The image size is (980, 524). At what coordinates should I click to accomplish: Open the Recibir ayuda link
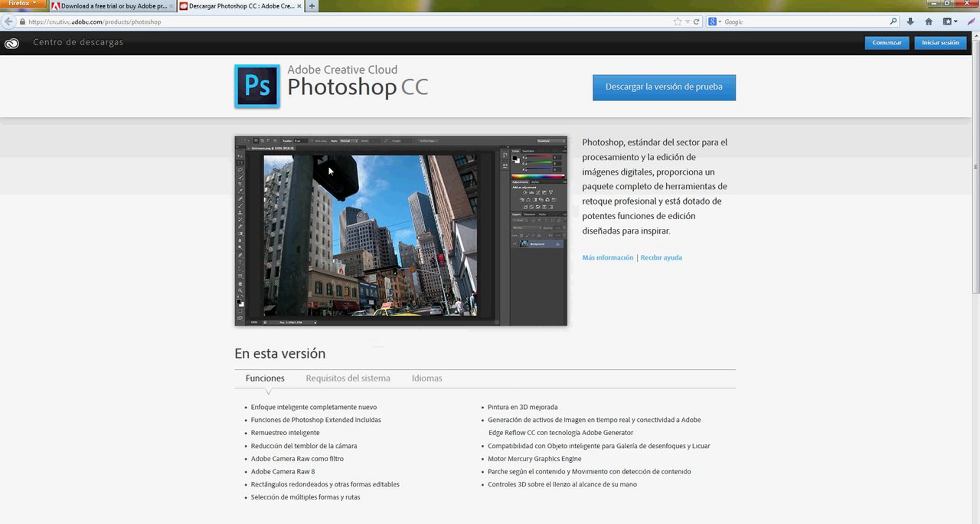click(x=661, y=258)
